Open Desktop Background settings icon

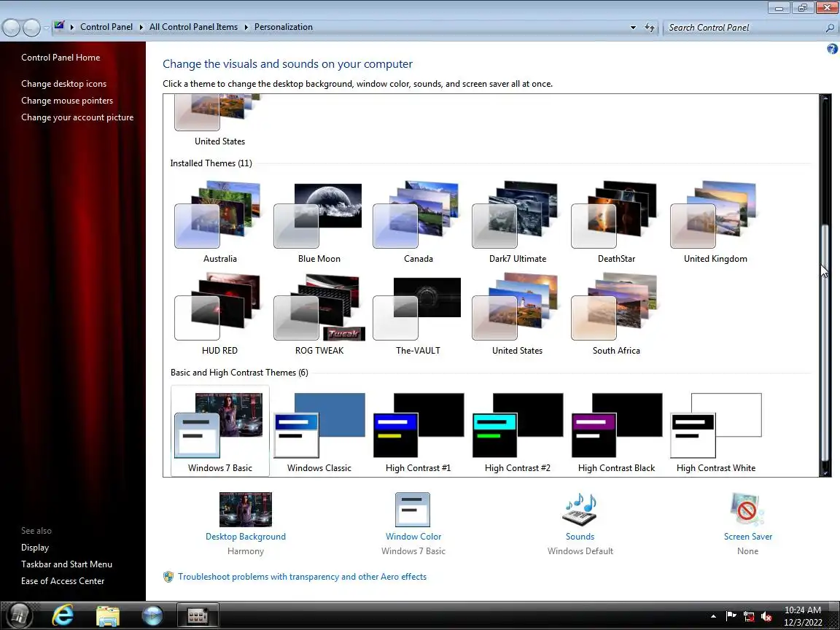tap(245, 510)
